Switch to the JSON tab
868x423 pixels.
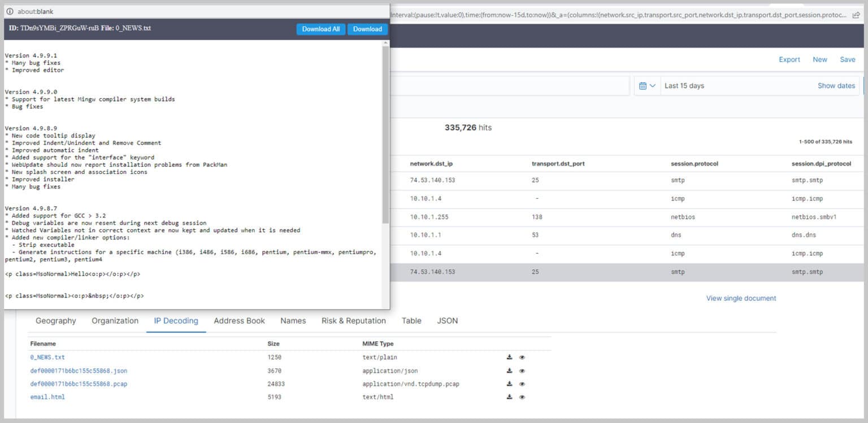(x=447, y=321)
